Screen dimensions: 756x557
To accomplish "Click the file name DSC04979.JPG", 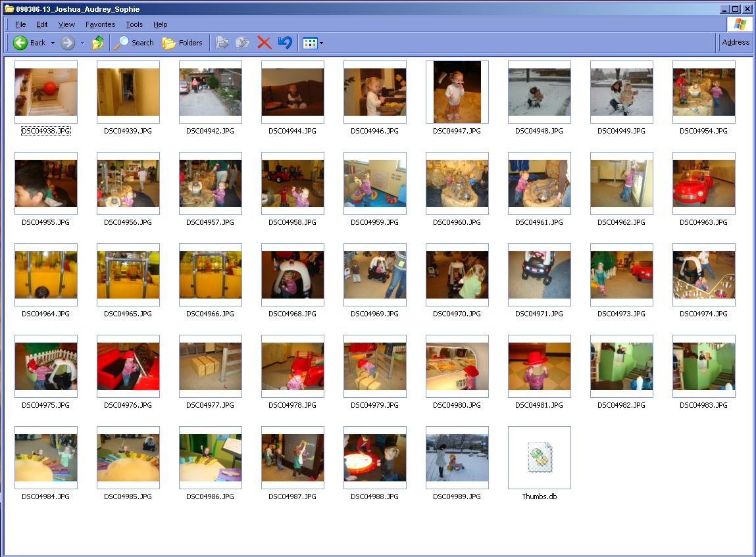I will [374, 405].
